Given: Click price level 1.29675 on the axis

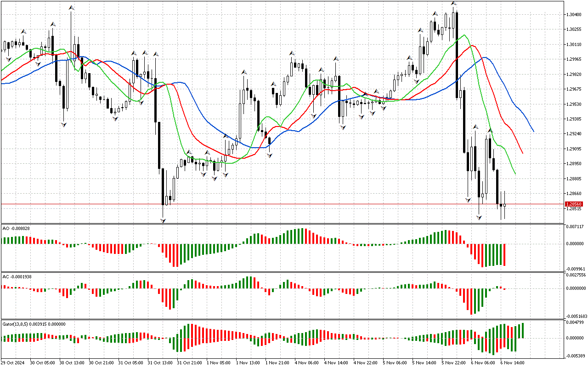Looking at the screenshot, I should click(574, 89).
